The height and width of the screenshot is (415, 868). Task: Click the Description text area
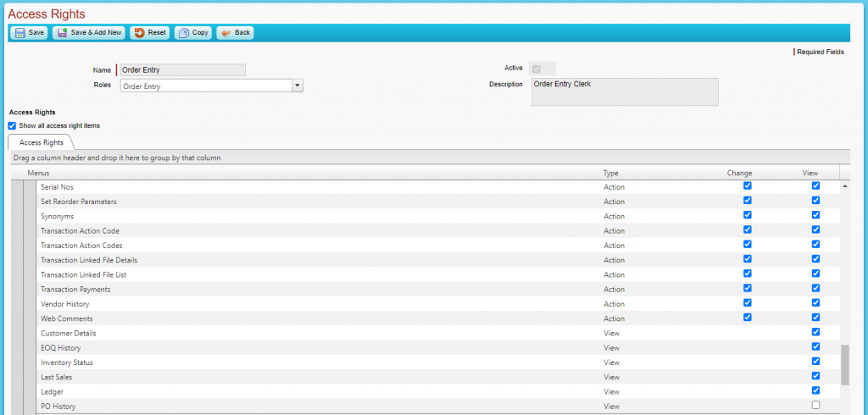(625, 91)
